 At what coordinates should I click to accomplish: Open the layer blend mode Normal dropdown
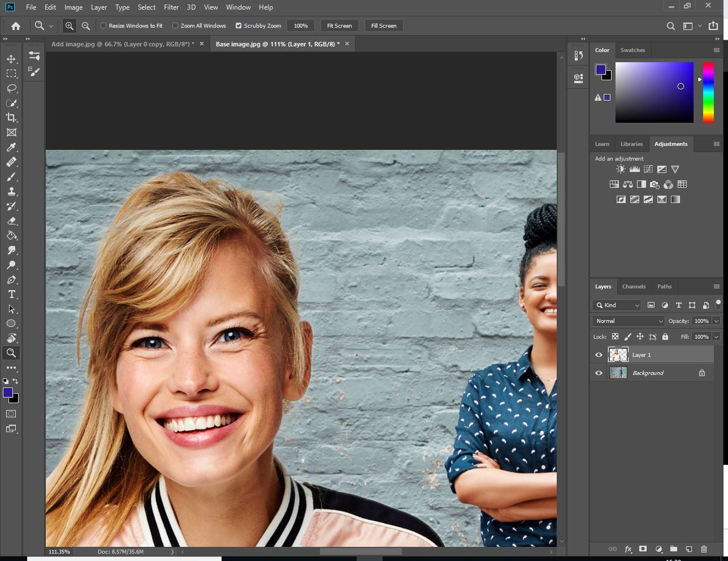tap(629, 321)
